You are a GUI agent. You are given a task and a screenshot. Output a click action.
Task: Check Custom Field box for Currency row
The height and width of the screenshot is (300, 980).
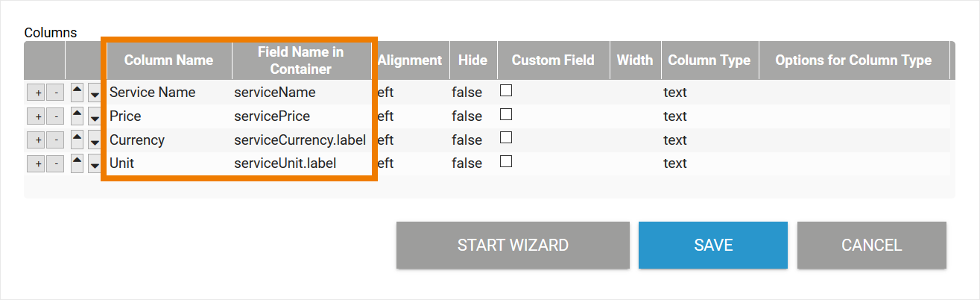click(x=506, y=139)
